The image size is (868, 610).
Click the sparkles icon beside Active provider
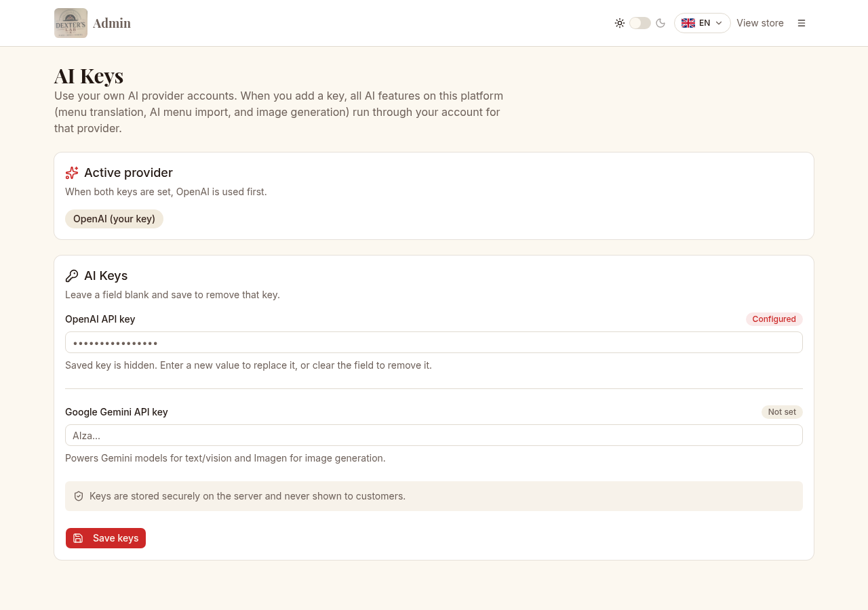click(72, 173)
